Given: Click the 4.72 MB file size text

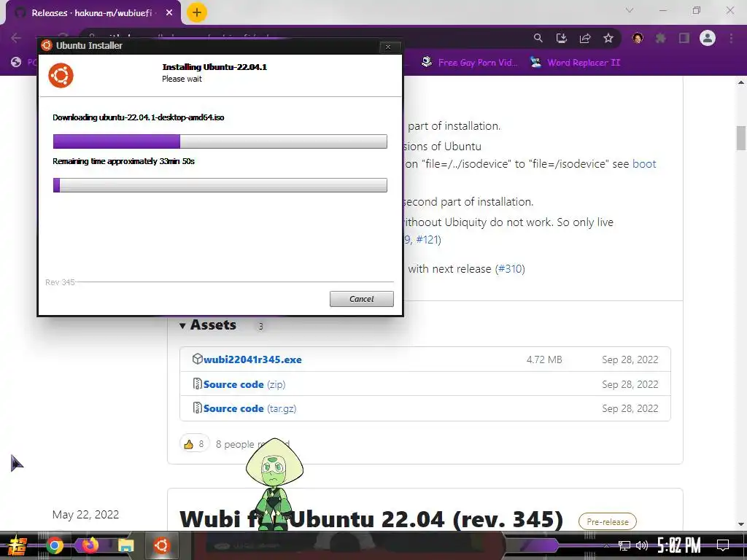Looking at the screenshot, I should [544, 359].
